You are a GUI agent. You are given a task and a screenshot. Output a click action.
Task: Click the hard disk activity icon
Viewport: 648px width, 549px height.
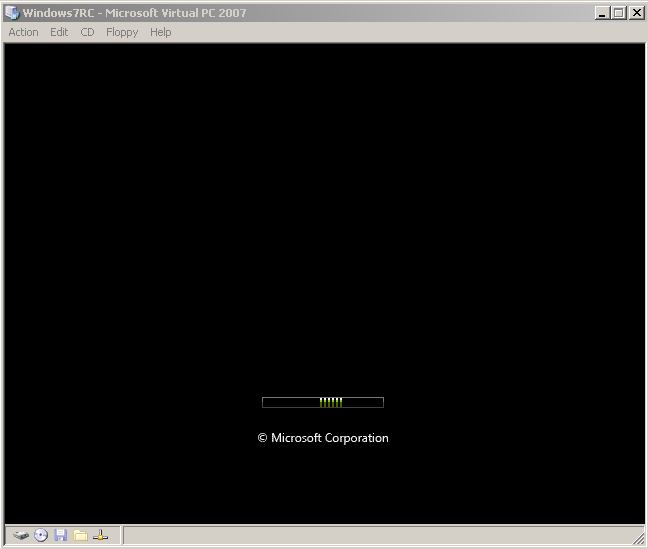click(x=21, y=535)
